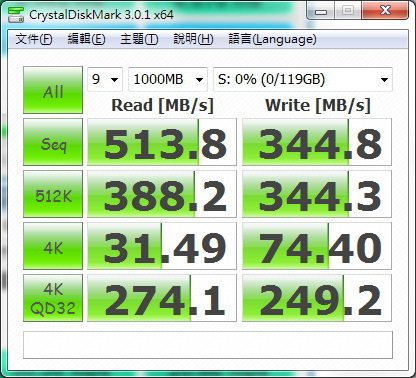The height and width of the screenshot is (378, 416).
Task: Open the 說明(H) menu
Action: (x=193, y=39)
